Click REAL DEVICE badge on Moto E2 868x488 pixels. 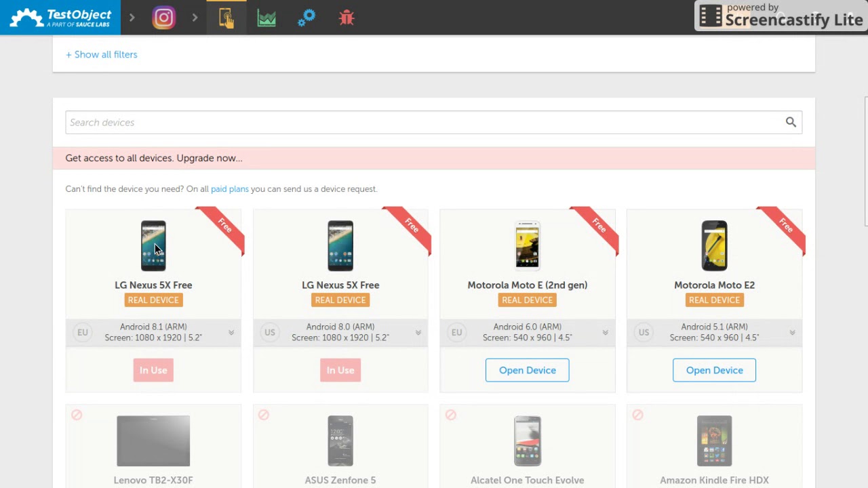tap(714, 300)
